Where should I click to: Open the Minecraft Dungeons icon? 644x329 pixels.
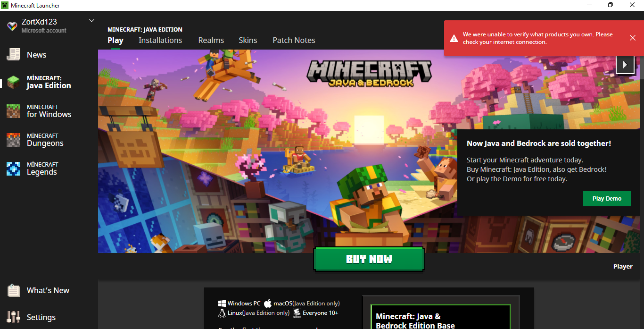point(13,140)
